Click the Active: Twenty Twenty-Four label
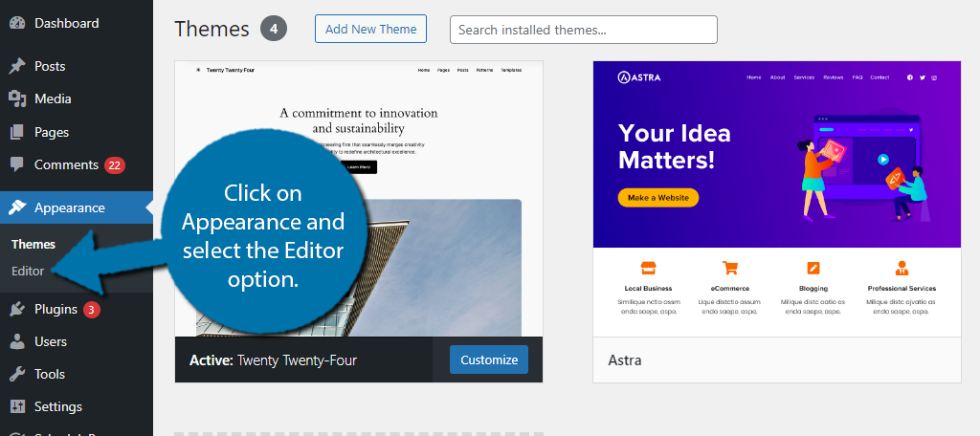Viewport: 980px width, 436px height. point(273,360)
